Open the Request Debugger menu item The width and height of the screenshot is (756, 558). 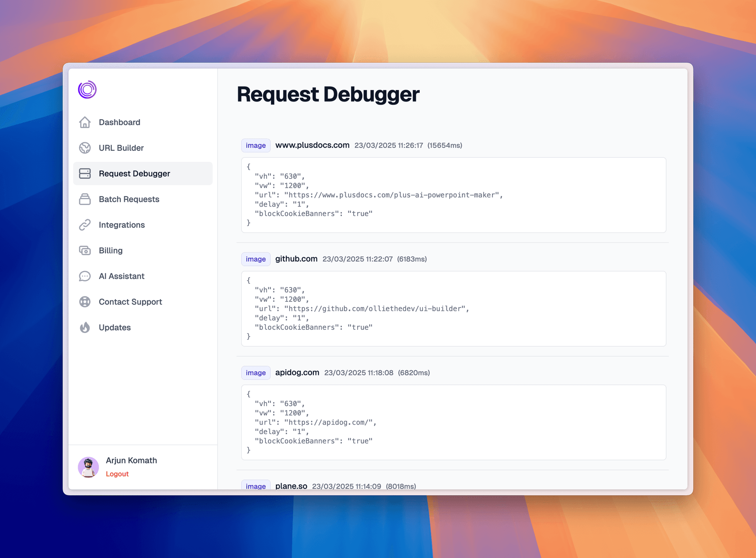pyautogui.click(x=134, y=174)
